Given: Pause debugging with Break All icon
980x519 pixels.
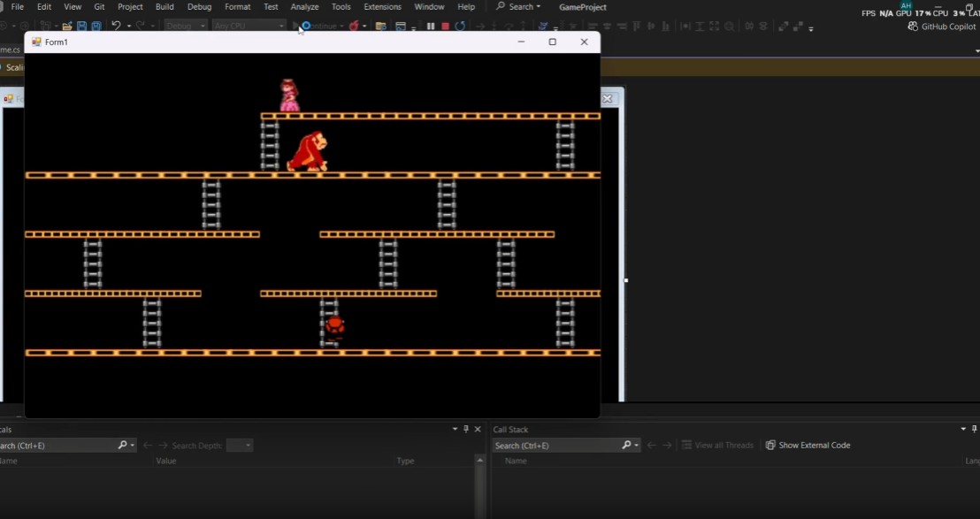Looking at the screenshot, I should pyautogui.click(x=431, y=27).
